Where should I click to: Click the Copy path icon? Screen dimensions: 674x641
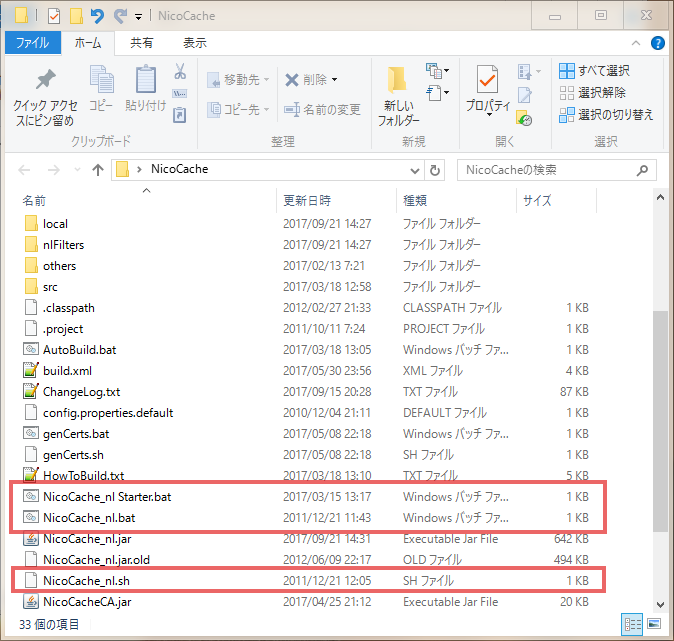coord(180,93)
